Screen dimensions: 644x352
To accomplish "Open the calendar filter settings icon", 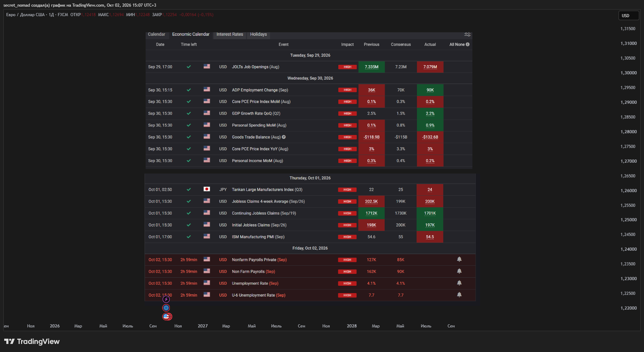I will 467,34.
